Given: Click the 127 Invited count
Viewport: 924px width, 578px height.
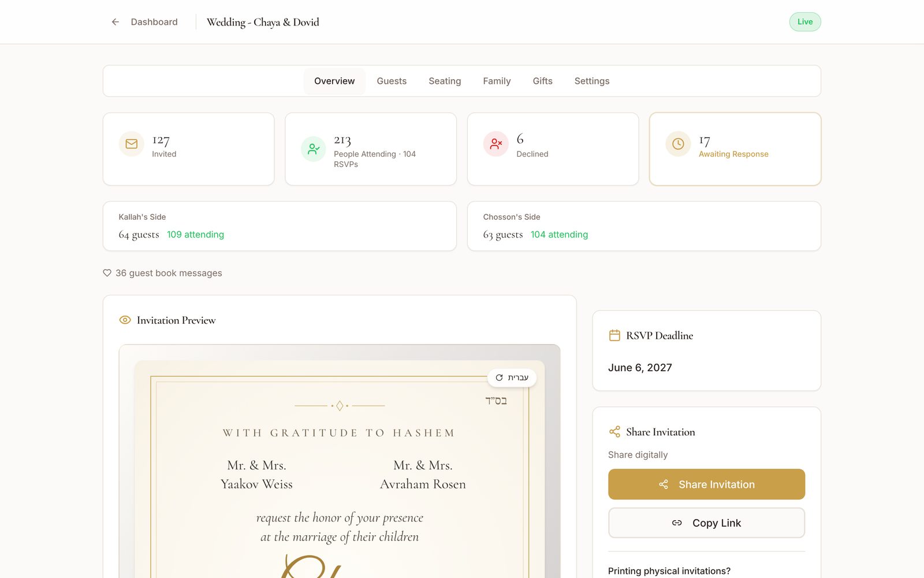Looking at the screenshot, I should [x=161, y=140].
